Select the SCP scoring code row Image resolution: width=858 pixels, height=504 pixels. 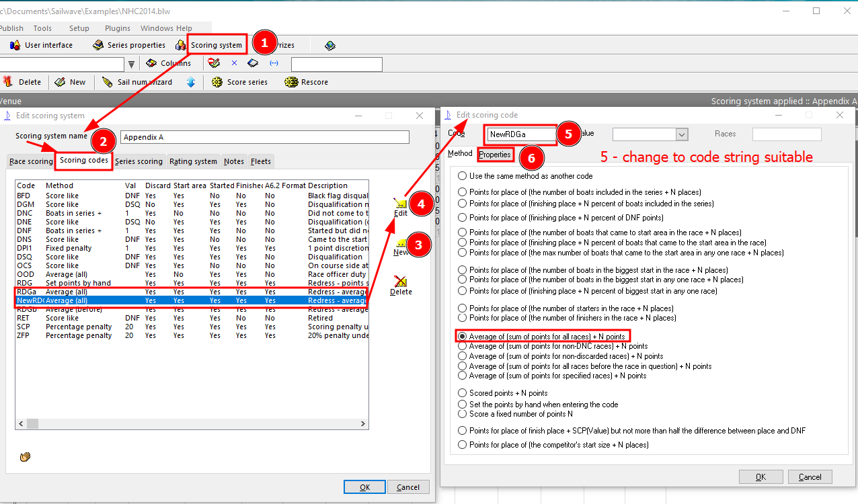point(192,327)
